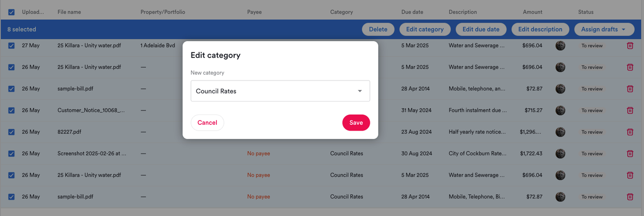Click the Council Rates dropdown arrow
Screen dimensions: 644x216
click(x=360, y=91)
